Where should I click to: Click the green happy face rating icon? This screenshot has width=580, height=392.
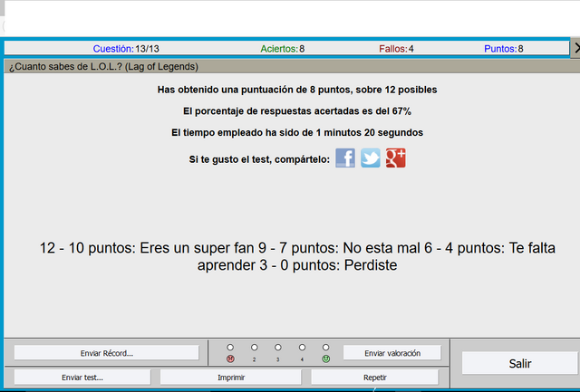[325, 359]
